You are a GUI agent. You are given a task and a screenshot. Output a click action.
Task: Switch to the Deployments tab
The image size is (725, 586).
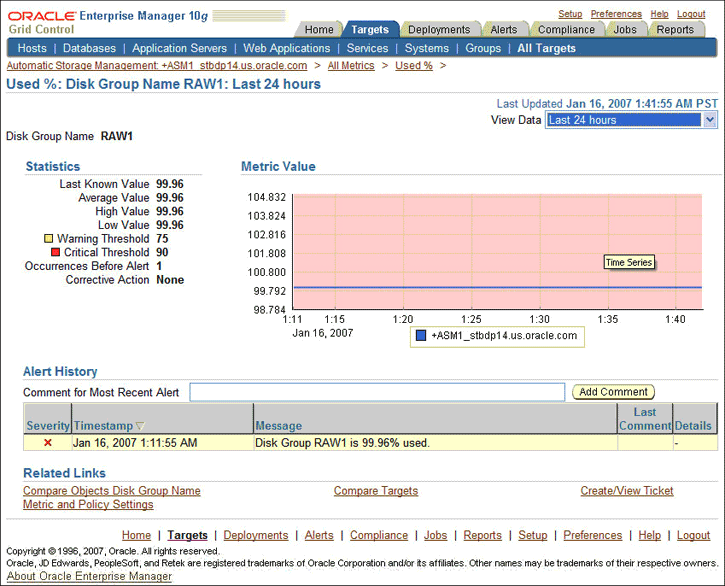439,30
